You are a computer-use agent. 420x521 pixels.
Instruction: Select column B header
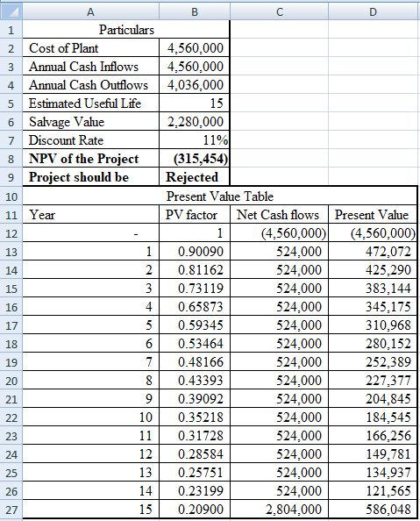point(195,12)
